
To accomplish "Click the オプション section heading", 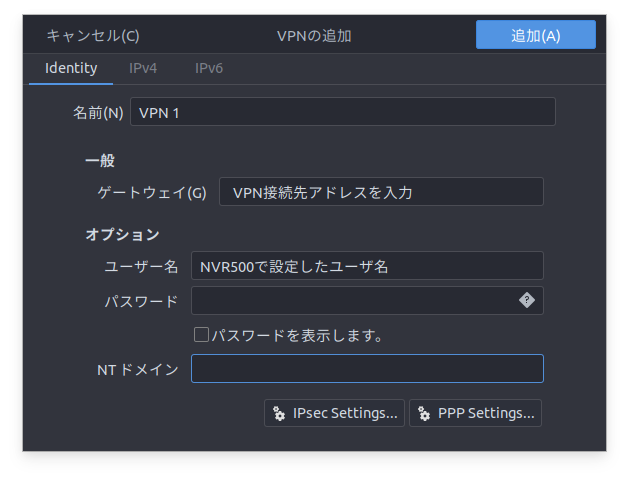I will (x=122, y=235).
